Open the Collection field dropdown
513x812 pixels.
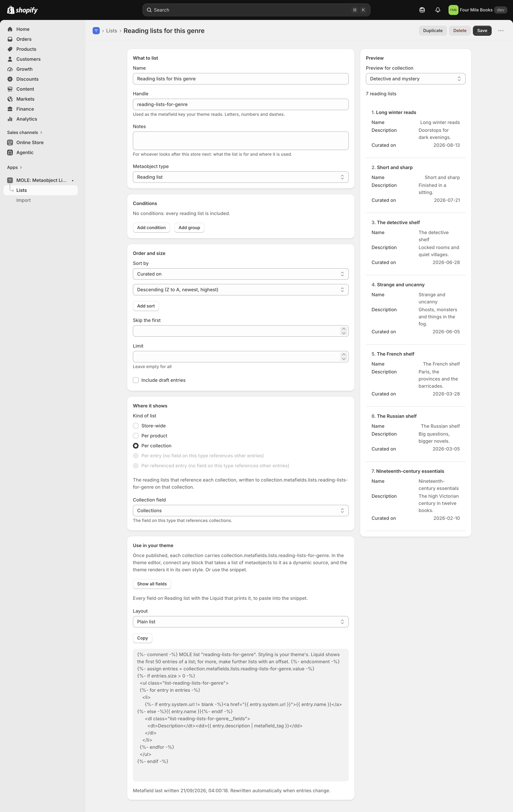click(241, 511)
